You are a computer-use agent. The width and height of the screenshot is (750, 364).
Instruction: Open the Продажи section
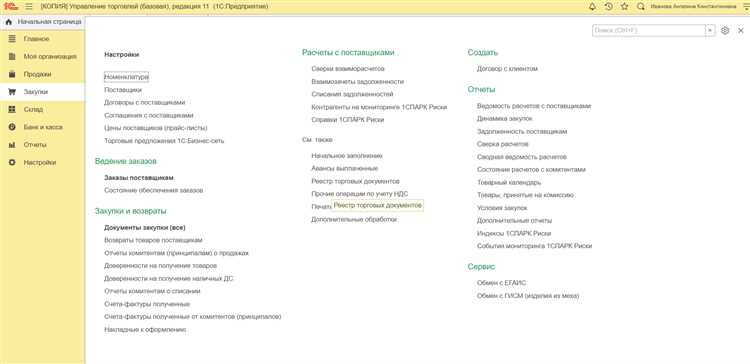pyautogui.click(x=37, y=74)
